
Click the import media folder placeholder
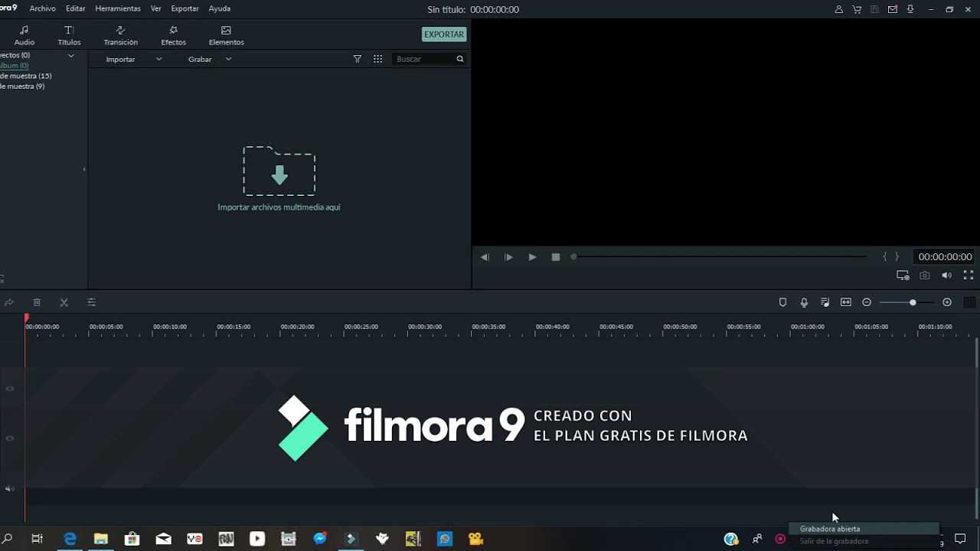[279, 171]
